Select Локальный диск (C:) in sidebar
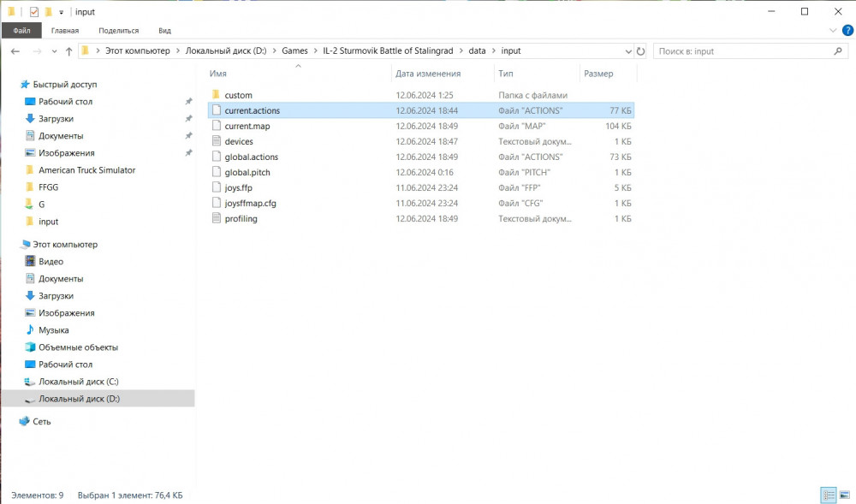This screenshot has width=856, height=504. 78,382
